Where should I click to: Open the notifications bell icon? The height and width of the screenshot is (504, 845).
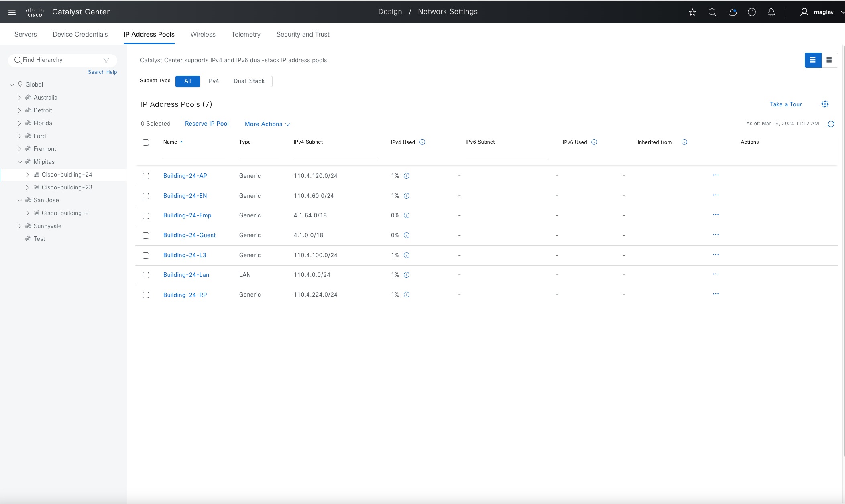[771, 12]
